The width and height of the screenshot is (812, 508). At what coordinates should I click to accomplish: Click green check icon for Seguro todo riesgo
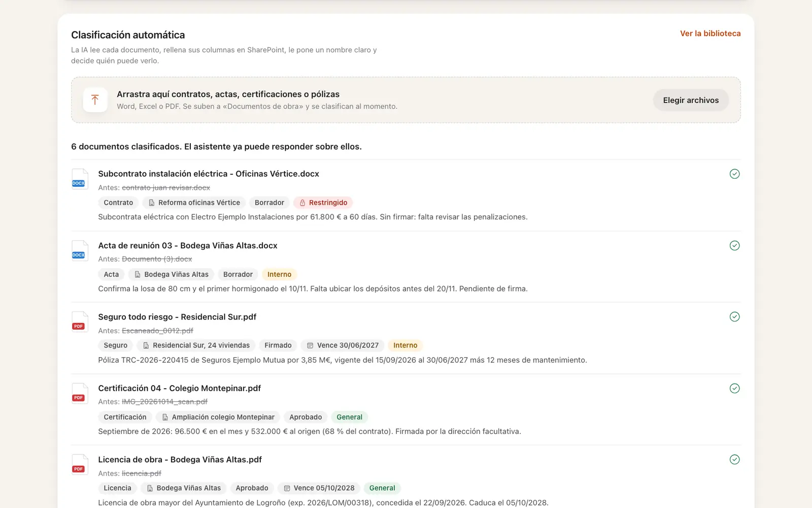tap(734, 316)
